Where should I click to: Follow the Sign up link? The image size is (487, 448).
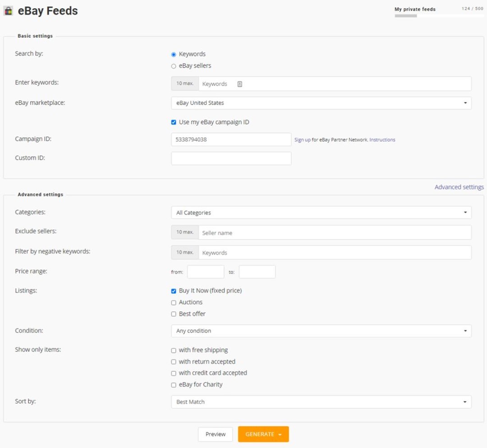click(302, 140)
